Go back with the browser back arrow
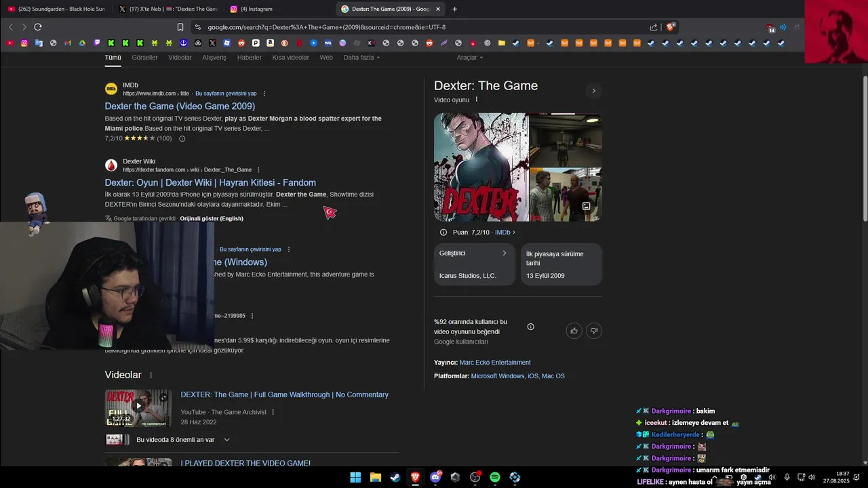This screenshot has height=488, width=868. pos(11,27)
